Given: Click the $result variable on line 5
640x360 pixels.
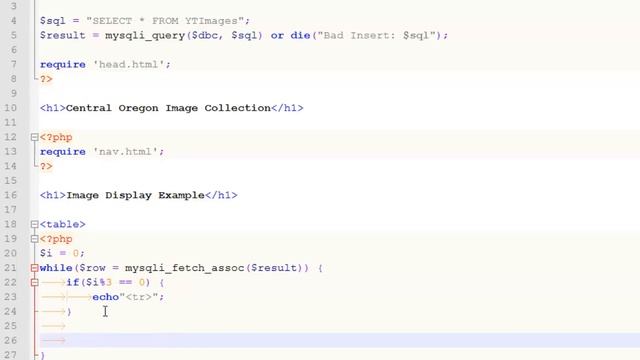Looking at the screenshot, I should [62, 36].
